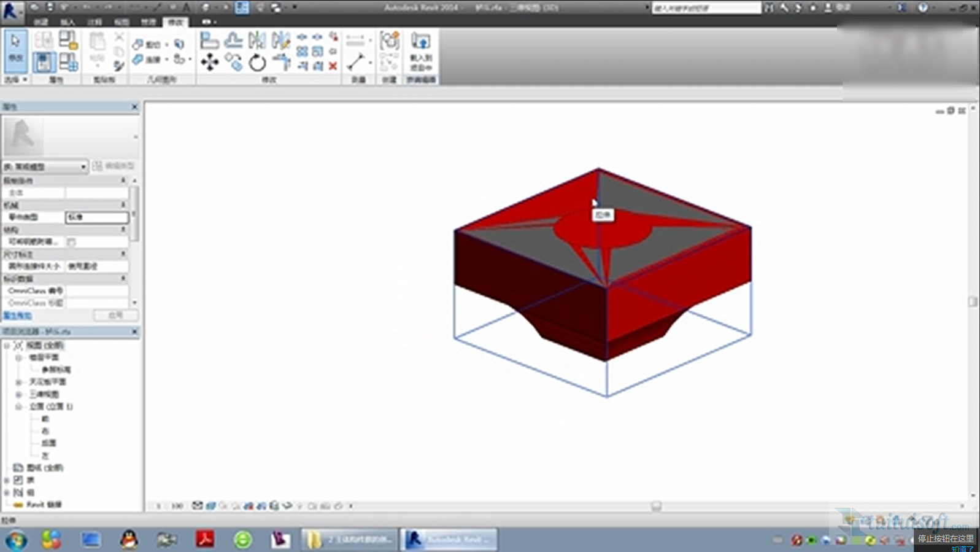Toggle the Thin Lines quick access button

242,7
